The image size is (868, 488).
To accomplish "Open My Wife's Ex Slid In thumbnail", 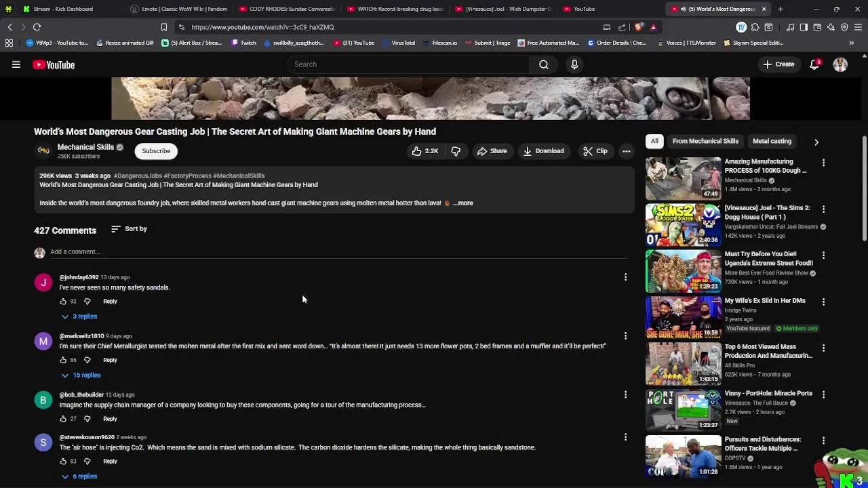I will [x=683, y=317].
